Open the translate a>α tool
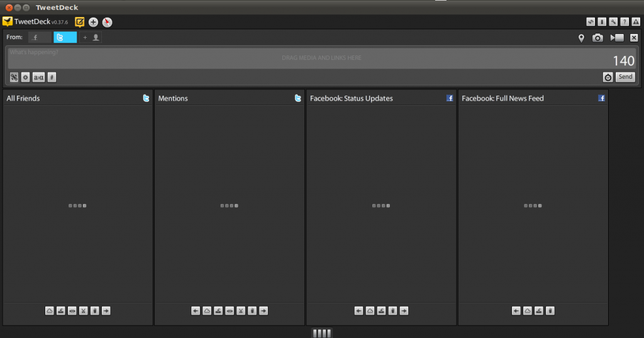This screenshot has height=338, width=644. pos(38,77)
